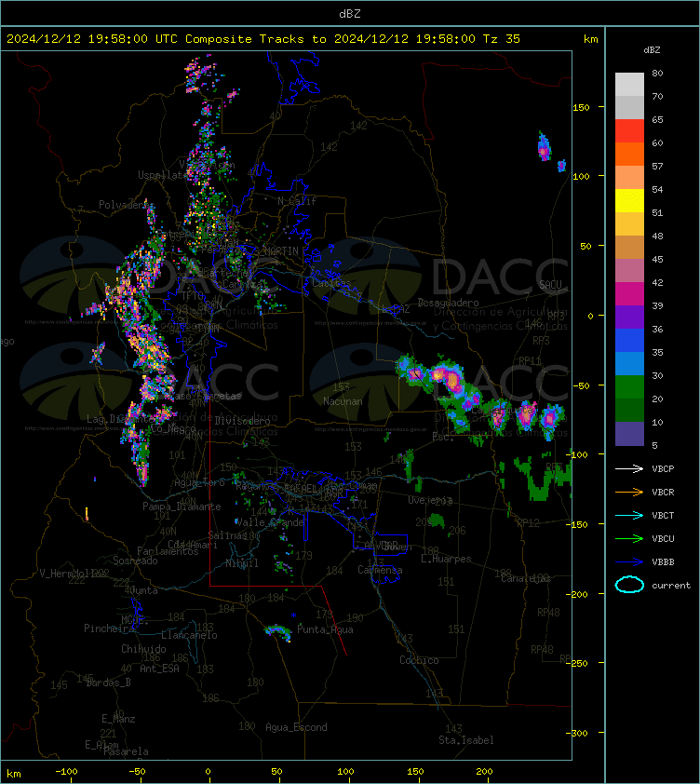This screenshot has height=784, width=700.
Task: Click the green VBCU arrow in legend
Action: pos(629,538)
